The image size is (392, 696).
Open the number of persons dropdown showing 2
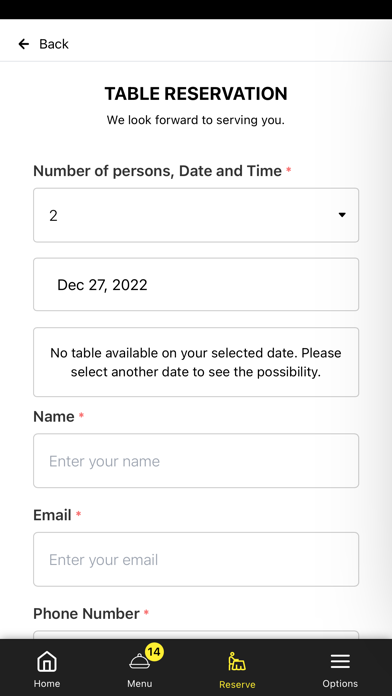196,215
